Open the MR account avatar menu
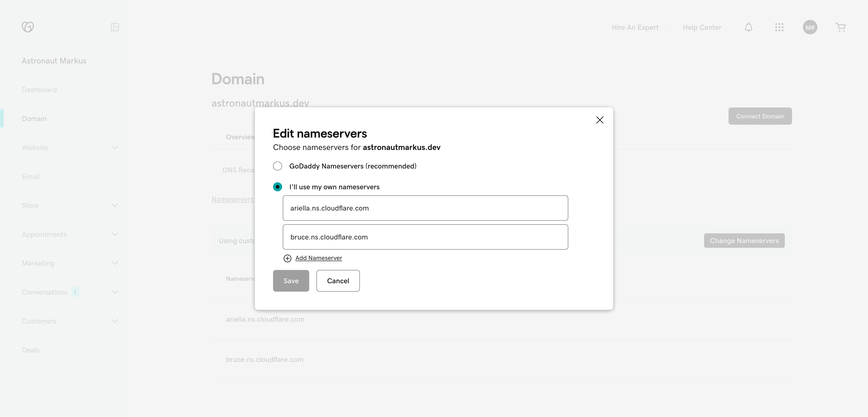 pyautogui.click(x=810, y=27)
